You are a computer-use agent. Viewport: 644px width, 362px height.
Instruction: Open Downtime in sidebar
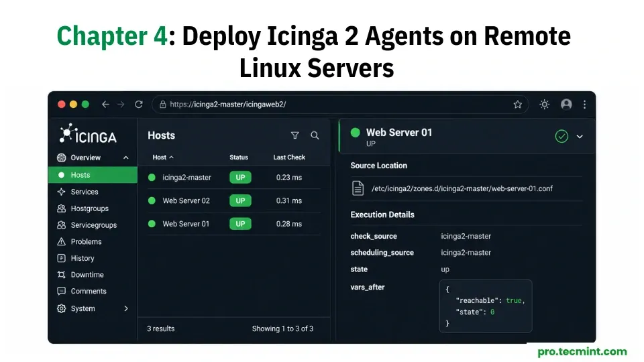point(87,275)
